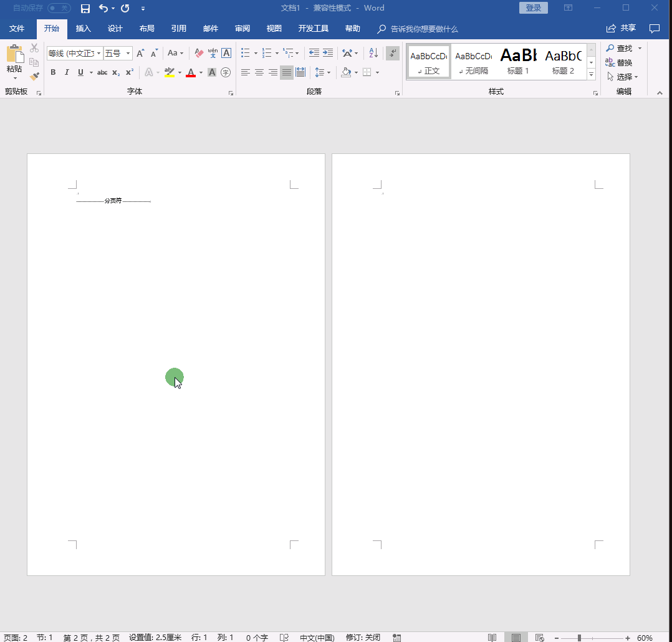Apply bold formatting with the B icon
The width and height of the screenshot is (672, 642).
point(53,72)
